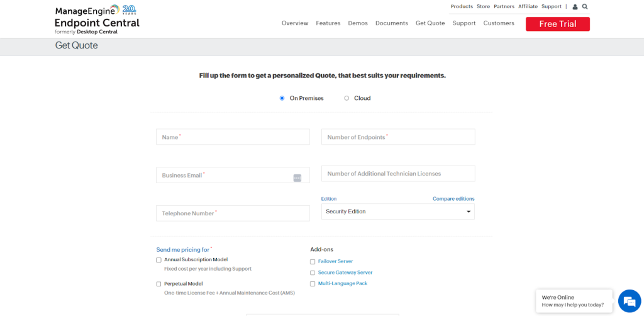Screen dimensions: 644x316
Task: Open the Demos menu item
Action: click(x=358, y=23)
